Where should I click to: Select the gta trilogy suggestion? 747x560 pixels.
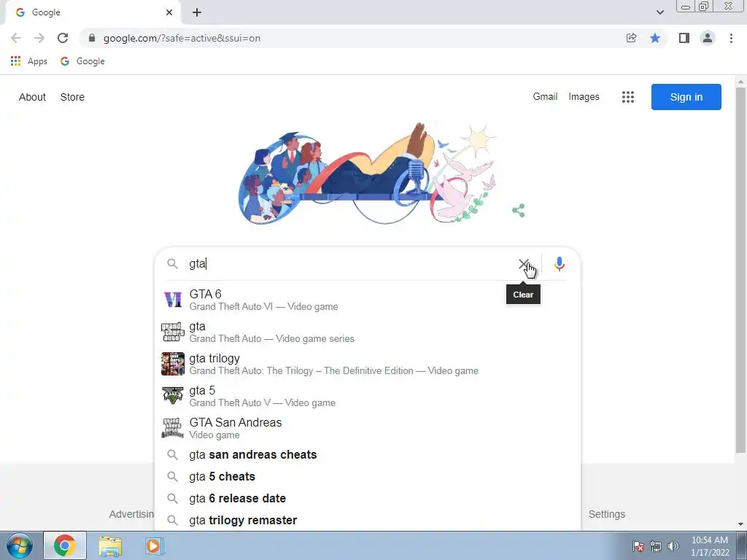(368, 364)
